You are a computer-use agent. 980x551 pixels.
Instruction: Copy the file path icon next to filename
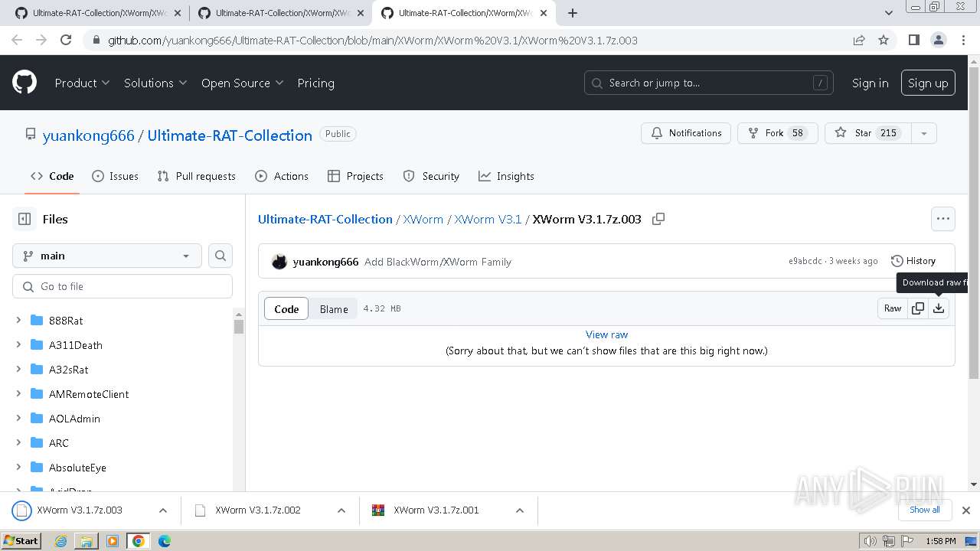point(658,219)
